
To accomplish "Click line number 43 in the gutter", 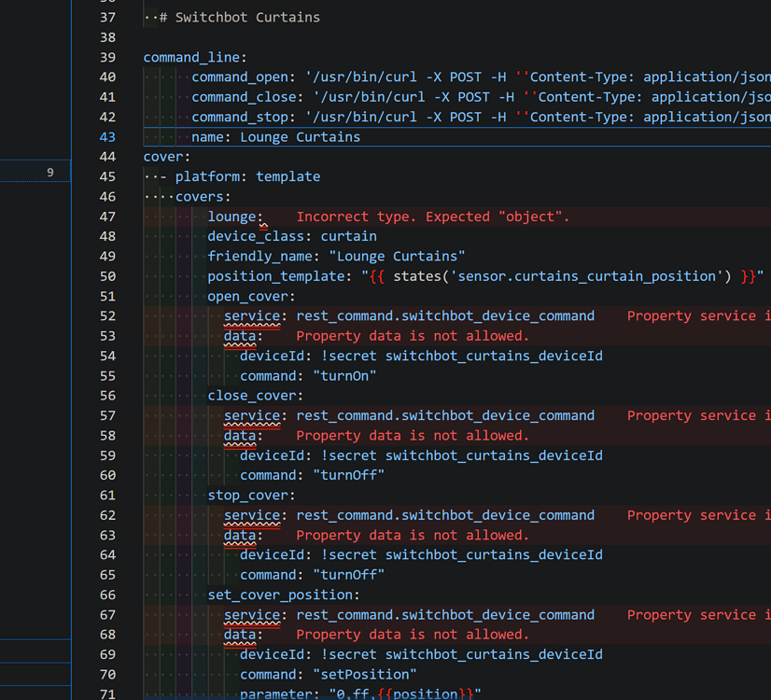I will (106, 137).
